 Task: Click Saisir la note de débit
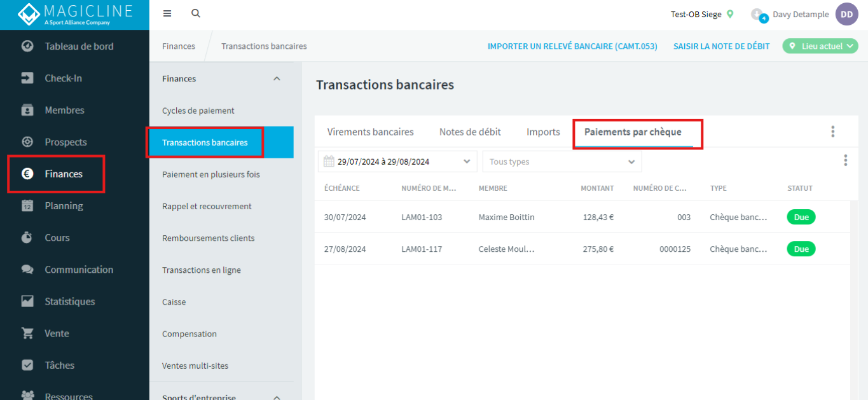(x=721, y=46)
